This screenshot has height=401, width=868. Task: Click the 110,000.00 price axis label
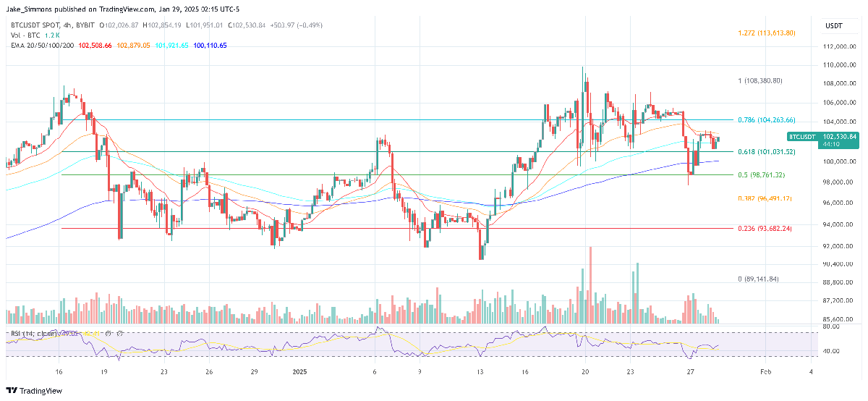(x=839, y=65)
